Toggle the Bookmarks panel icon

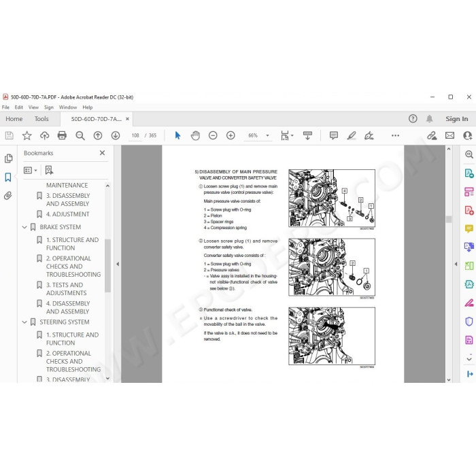(8, 177)
